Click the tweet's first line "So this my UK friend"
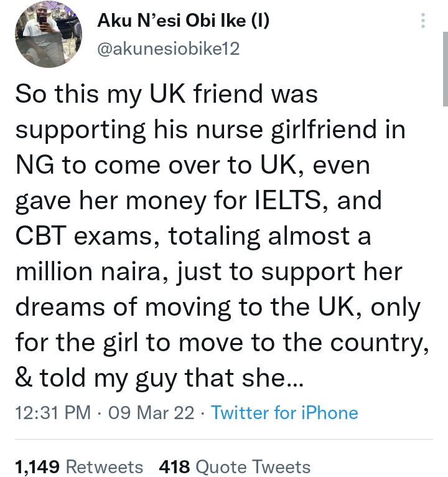Viewport: 448px width, 477px height. pyautogui.click(x=166, y=95)
